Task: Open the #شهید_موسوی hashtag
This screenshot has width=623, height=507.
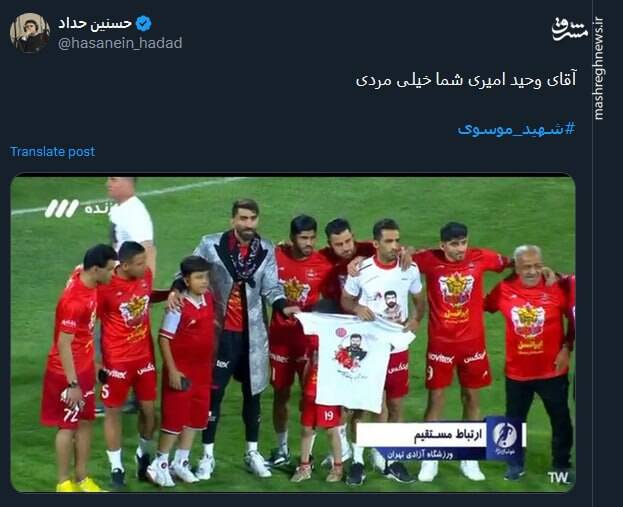Action: pos(517,129)
